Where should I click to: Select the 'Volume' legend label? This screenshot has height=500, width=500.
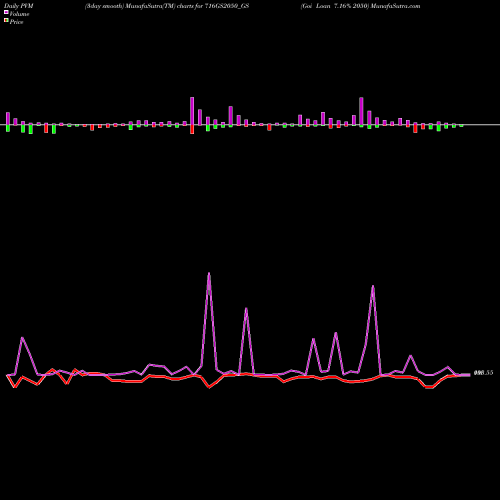click(19, 14)
